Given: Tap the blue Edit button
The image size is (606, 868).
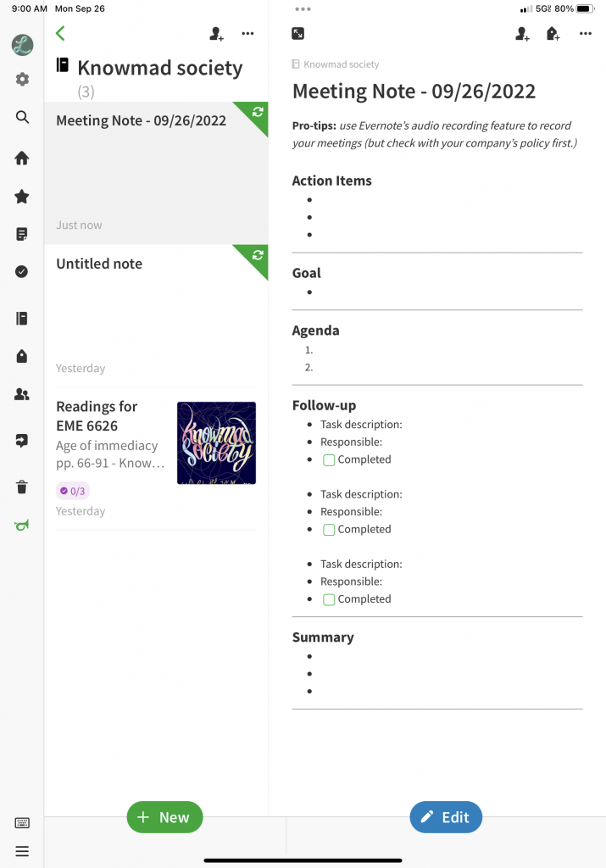Looking at the screenshot, I should click(446, 817).
